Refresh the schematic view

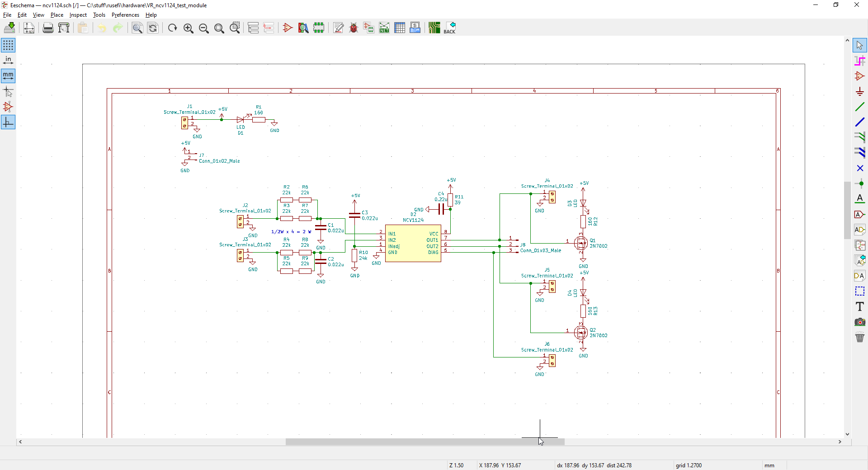[172, 28]
